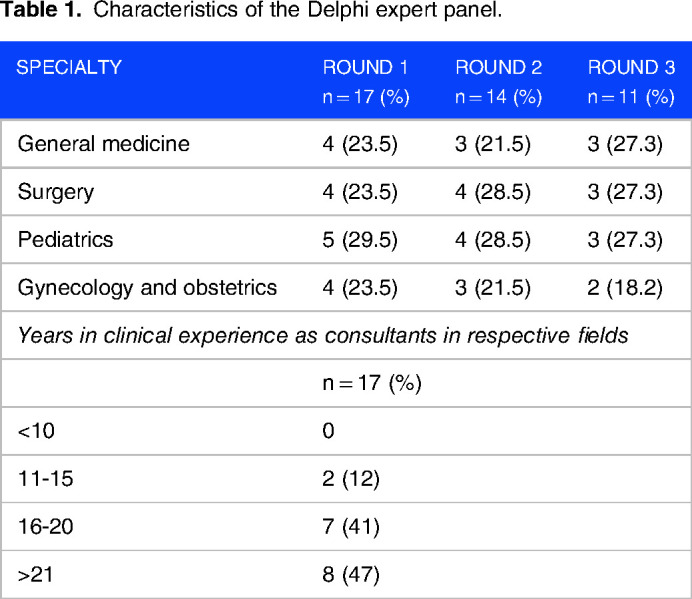Select the General medicine row label
The height and width of the screenshot is (599, 692).
coord(103,144)
